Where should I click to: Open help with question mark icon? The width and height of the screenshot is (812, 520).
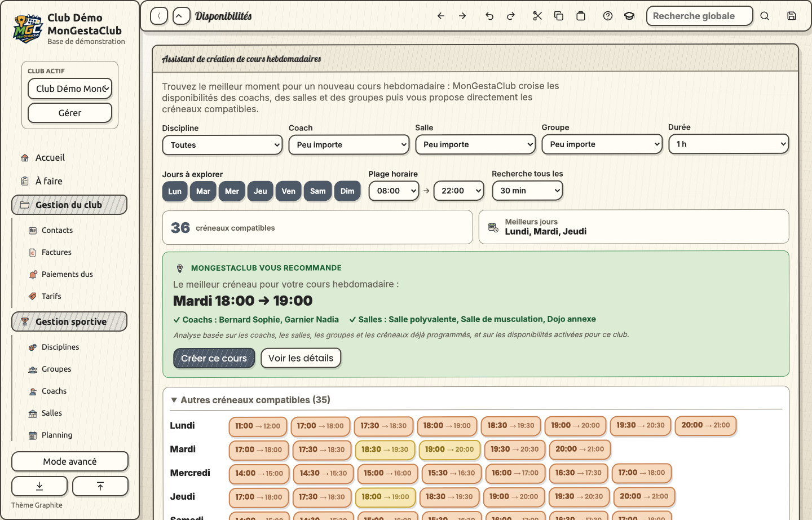click(x=608, y=16)
